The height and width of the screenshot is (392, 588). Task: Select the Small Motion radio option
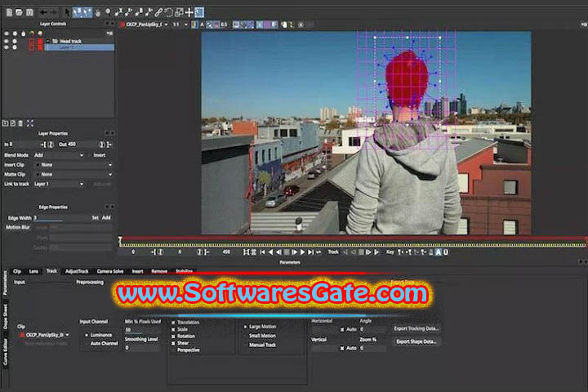pos(245,336)
